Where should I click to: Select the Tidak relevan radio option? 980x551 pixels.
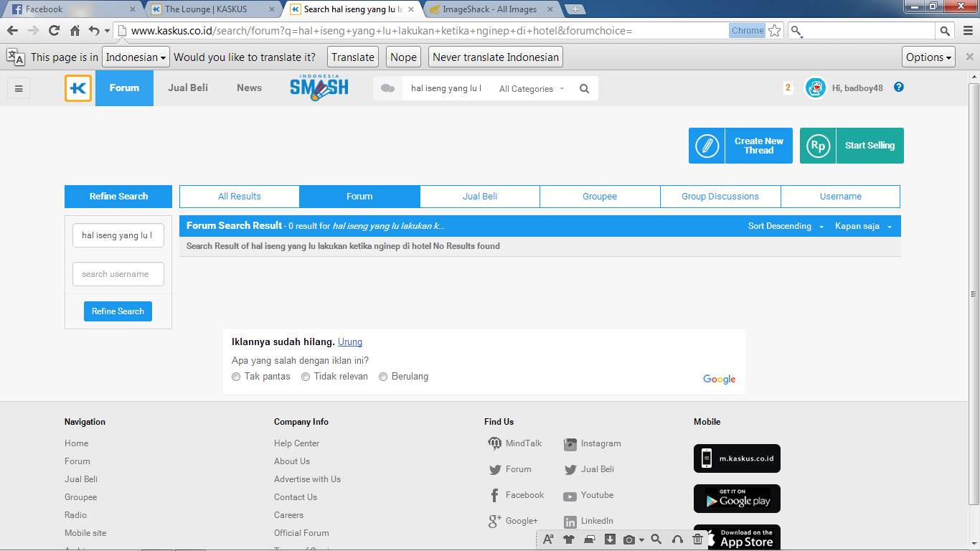(x=306, y=377)
